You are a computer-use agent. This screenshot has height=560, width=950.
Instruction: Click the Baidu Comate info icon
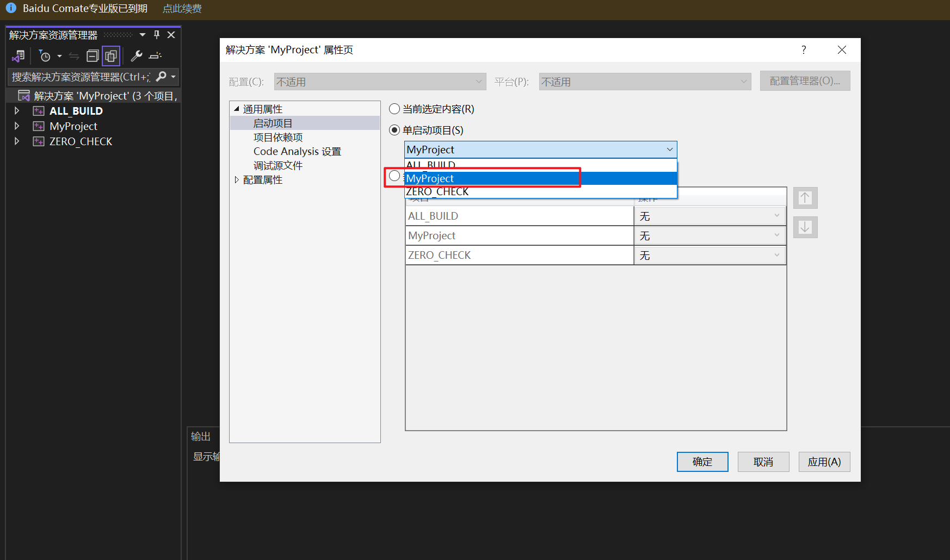(11, 8)
